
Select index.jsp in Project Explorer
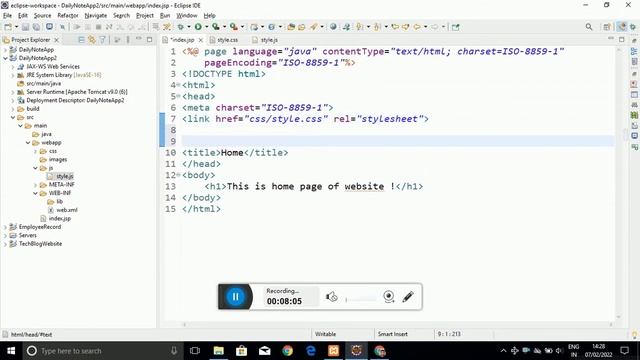click(x=60, y=218)
